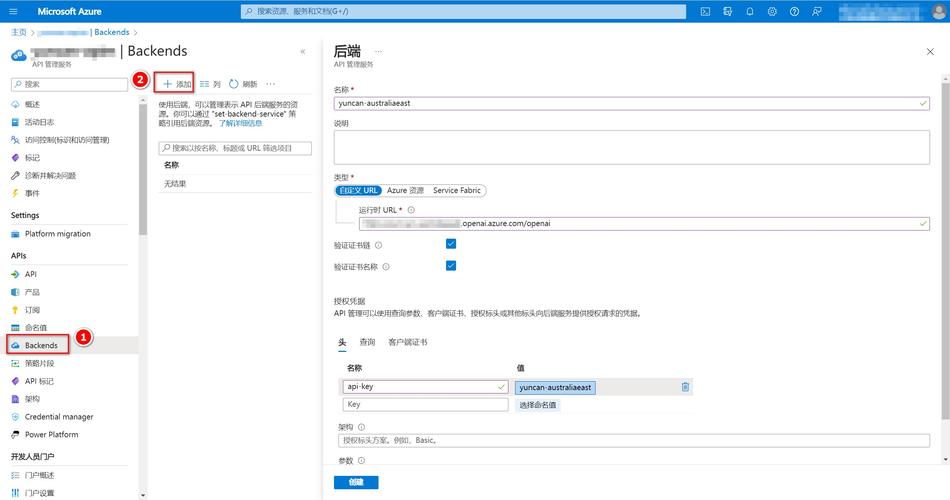Click the backend filter search box
Viewport: 950px width, 500px height.
pyautogui.click(x=235, y=148)
